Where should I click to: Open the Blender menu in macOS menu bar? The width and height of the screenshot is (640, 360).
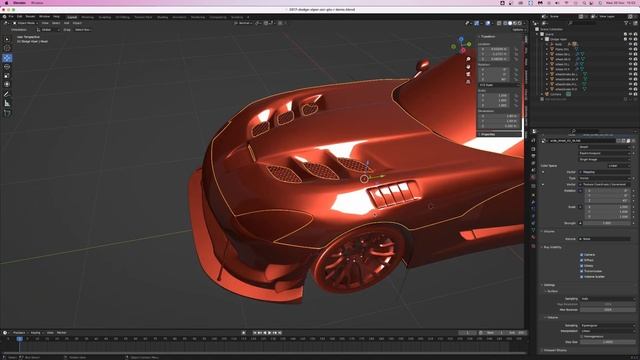click(x=19, y=3)
